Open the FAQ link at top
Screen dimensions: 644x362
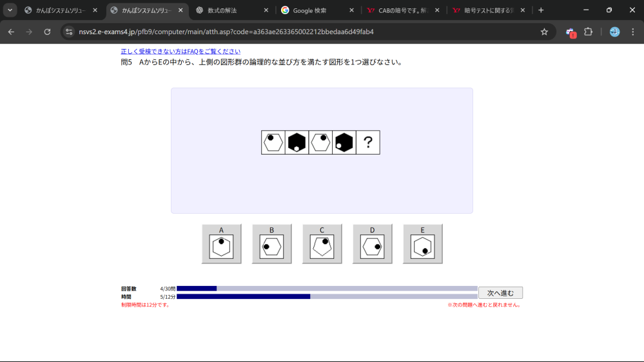[181, 52]
